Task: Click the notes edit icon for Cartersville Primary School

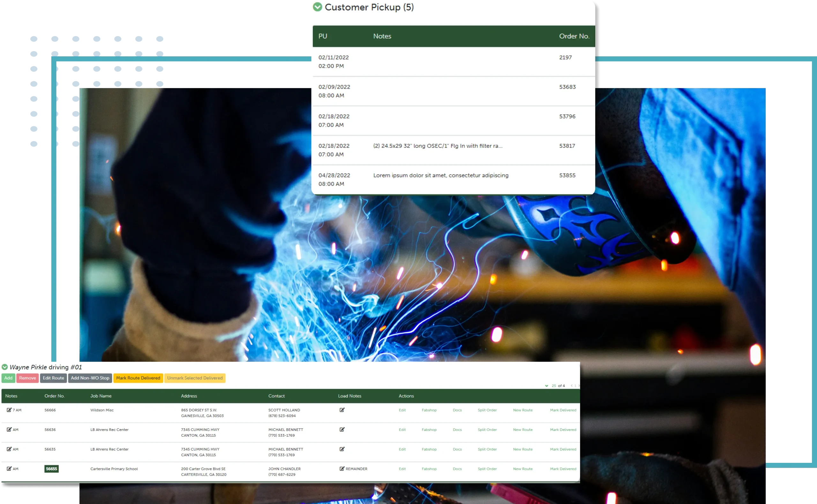Action: tap(9, 469)
